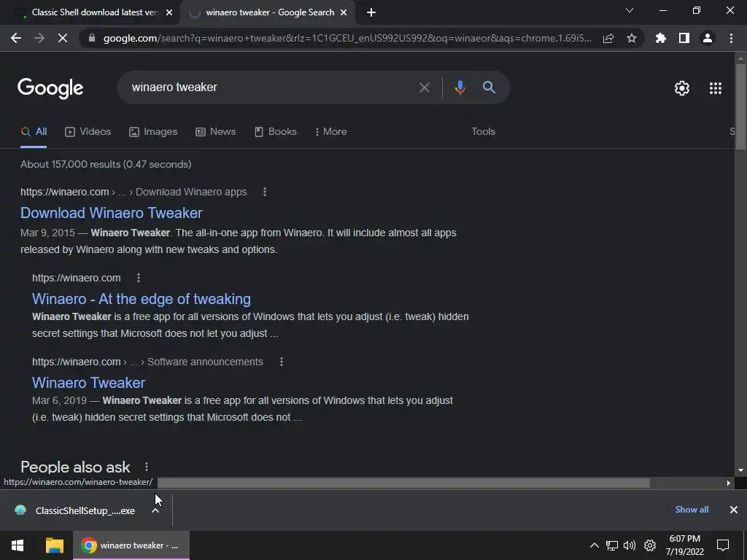Close the winaero tweaker search tab

coord(344,13)
